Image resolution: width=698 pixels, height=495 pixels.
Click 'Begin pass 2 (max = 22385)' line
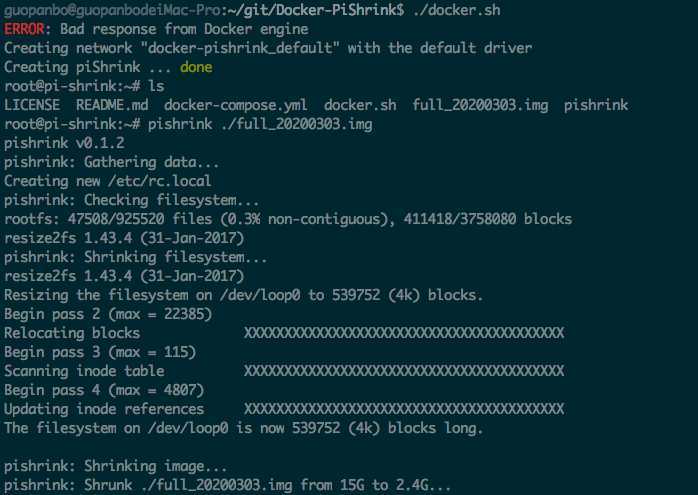tap(108, 314)
